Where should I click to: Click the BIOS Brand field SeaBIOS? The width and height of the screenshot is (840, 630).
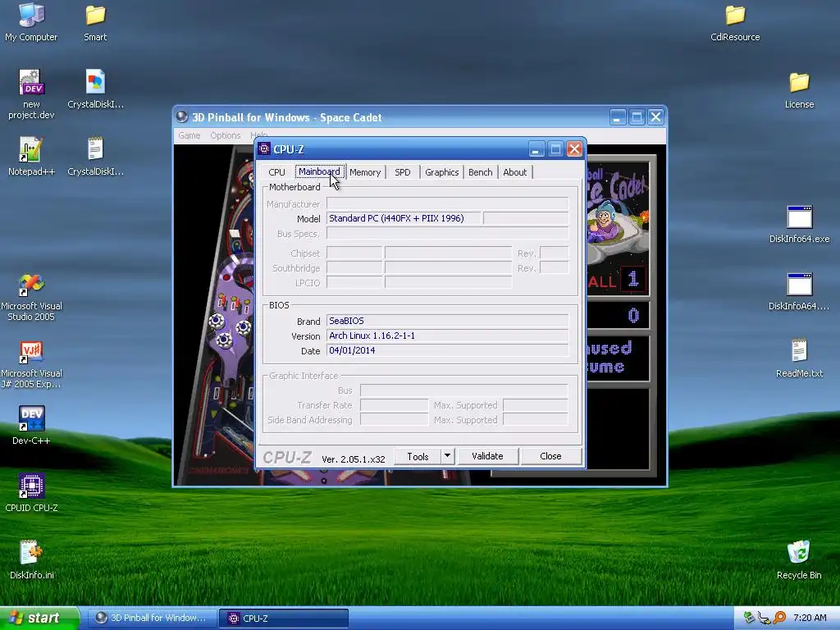447,321
